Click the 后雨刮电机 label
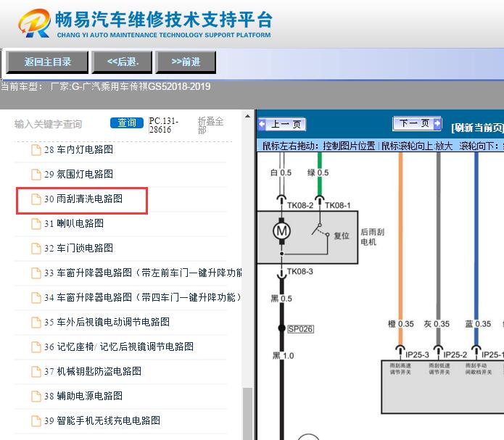 pos(372,237)
